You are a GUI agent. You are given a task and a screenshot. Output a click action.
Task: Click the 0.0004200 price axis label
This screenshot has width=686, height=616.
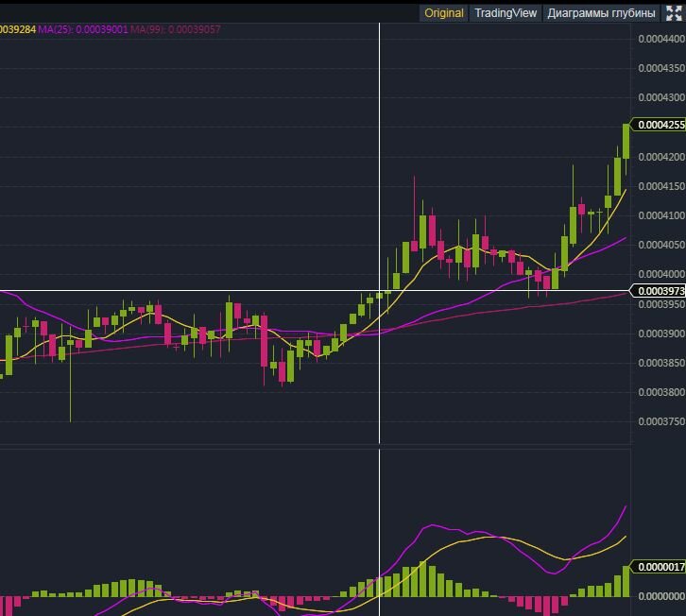tap(661, 157)
